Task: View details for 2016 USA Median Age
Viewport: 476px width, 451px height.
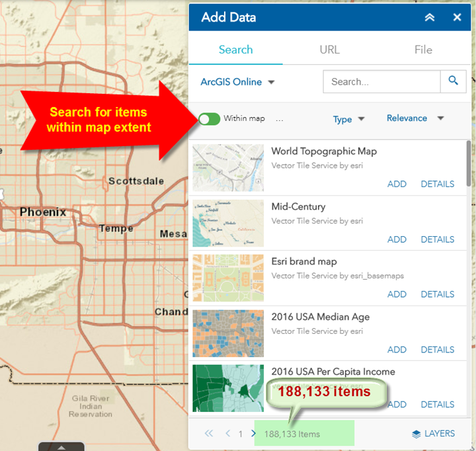Action: 437,349
